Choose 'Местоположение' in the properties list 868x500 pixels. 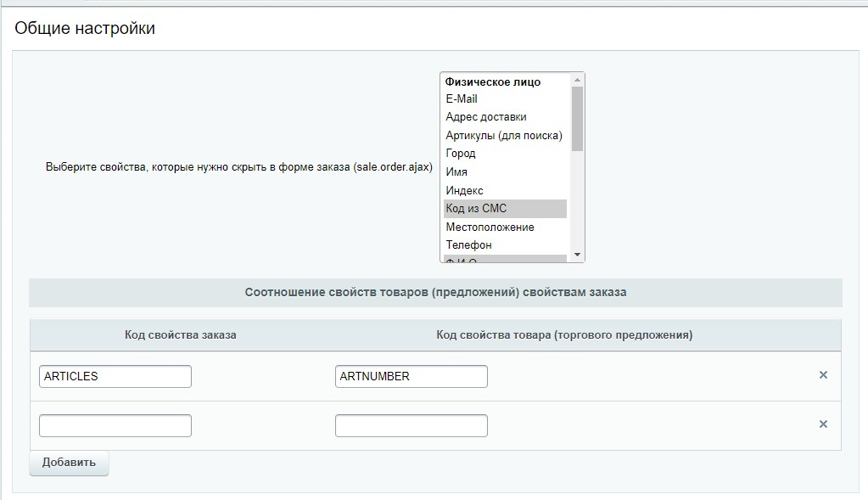pyautogui.click(x=490, y=228)
